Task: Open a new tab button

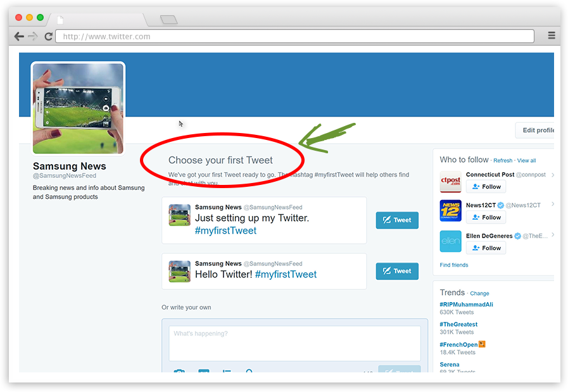Action: [169, 20]
